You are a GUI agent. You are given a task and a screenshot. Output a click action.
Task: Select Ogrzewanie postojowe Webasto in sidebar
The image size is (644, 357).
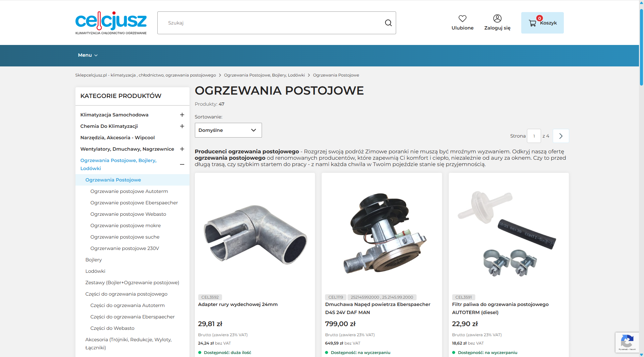point(128,214)
